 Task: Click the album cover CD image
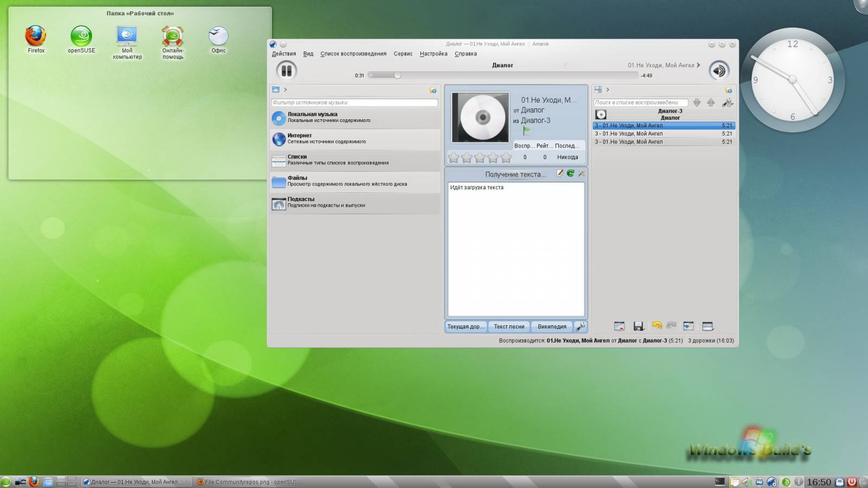(481, 117)
